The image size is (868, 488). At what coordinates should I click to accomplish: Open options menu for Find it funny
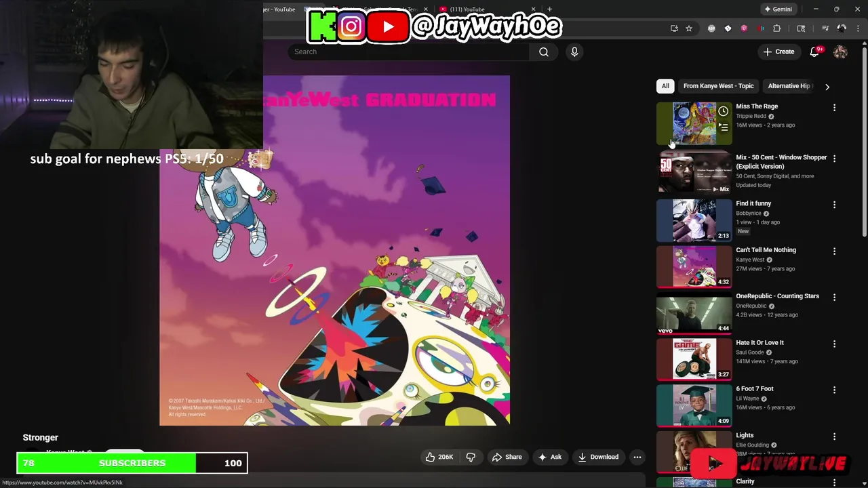coord(835,205)
